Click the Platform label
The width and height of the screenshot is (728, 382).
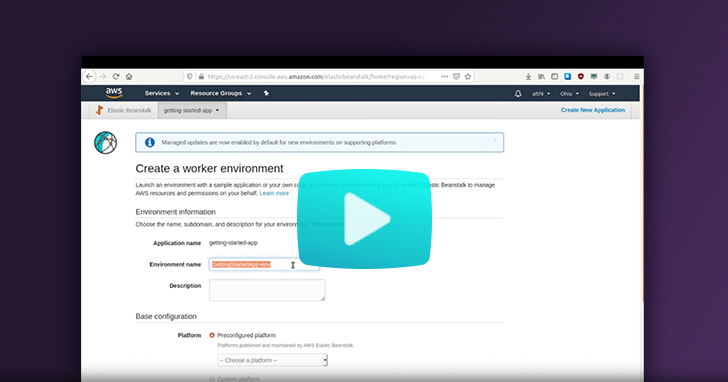tap(189, 335)
